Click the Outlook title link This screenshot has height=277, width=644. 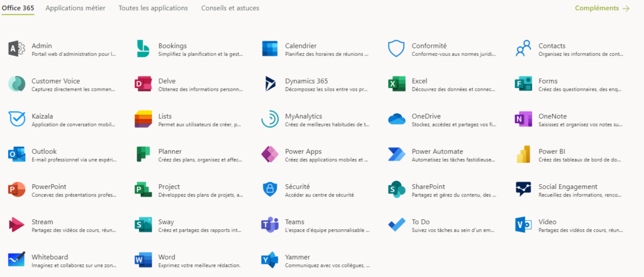[44, 151]
